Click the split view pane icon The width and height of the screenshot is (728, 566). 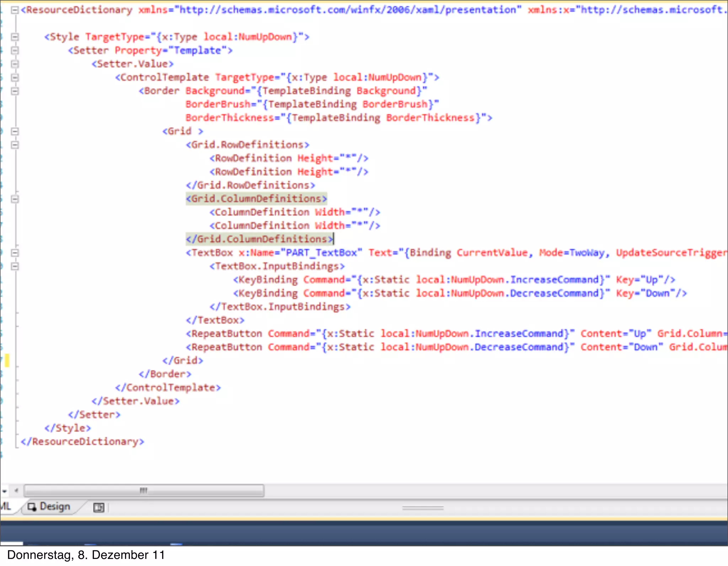pyautogui.click(x=98, y=507)
